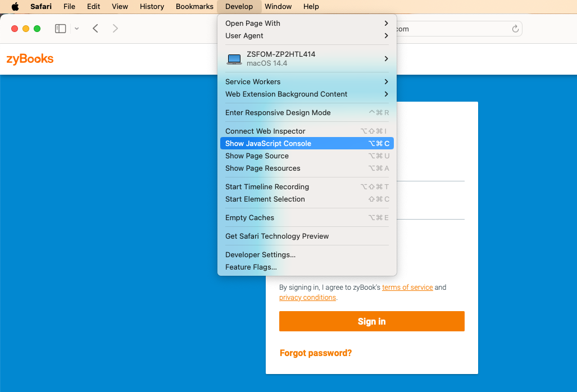Viewport: 577px width, 392px height.
Task: Click the forward navigation arrow
Action: click(115, 28)
